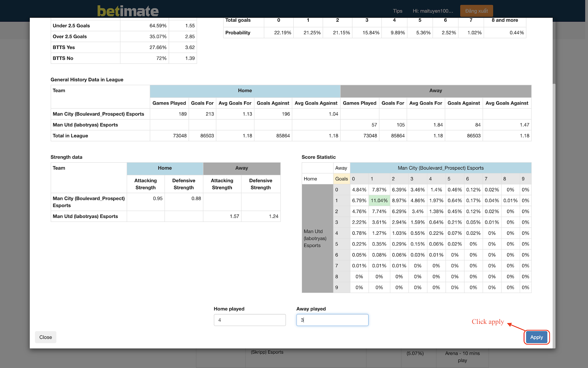The width and height of the screenshot is (588, 368).
Task: Click the Away header in Strength data table
Action: pyautogui.click(x=242, y=168)
